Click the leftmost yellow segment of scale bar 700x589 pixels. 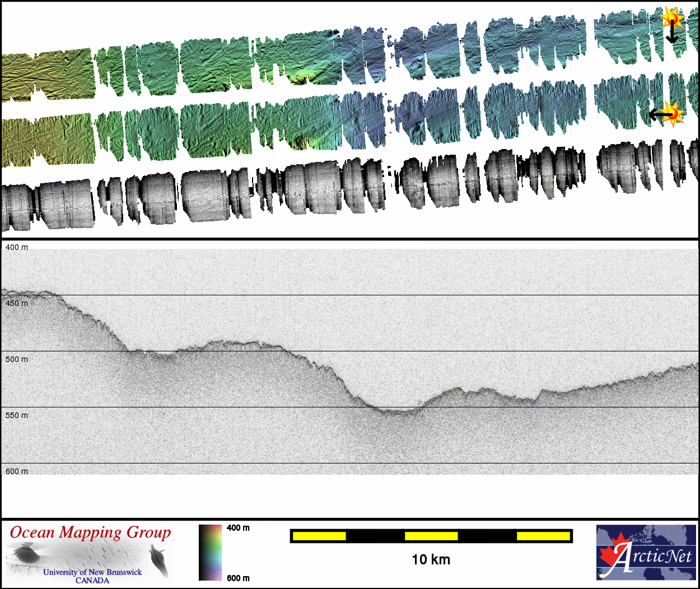tap(319, 536)
